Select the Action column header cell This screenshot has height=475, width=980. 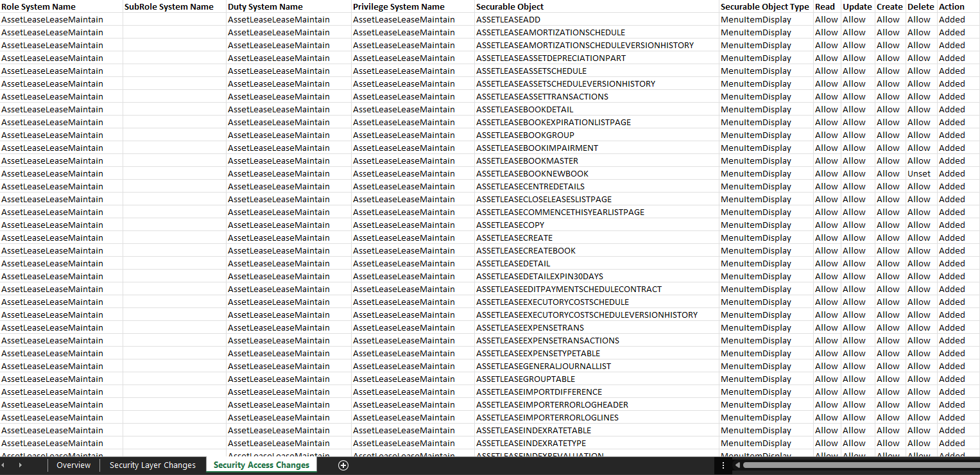[951, 6]
